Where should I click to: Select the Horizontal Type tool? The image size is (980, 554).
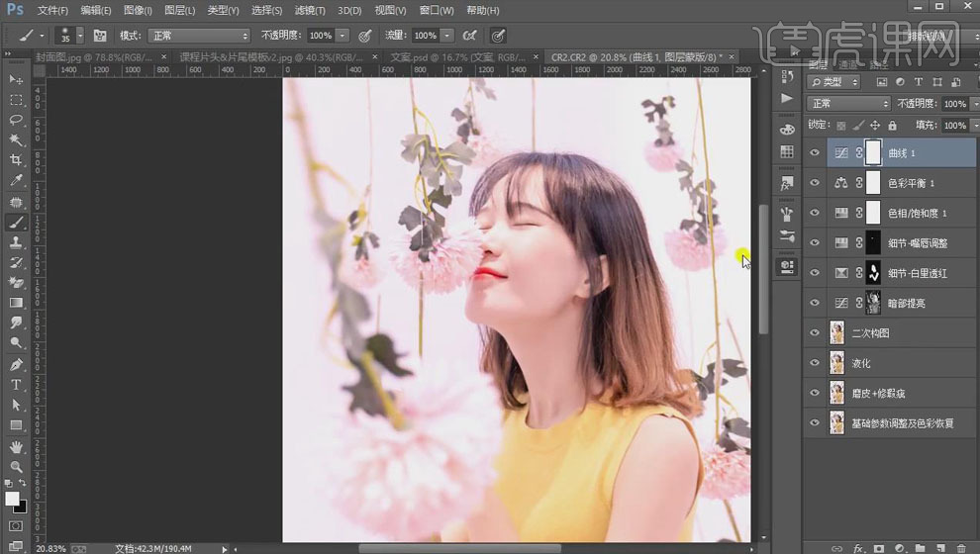16,385
